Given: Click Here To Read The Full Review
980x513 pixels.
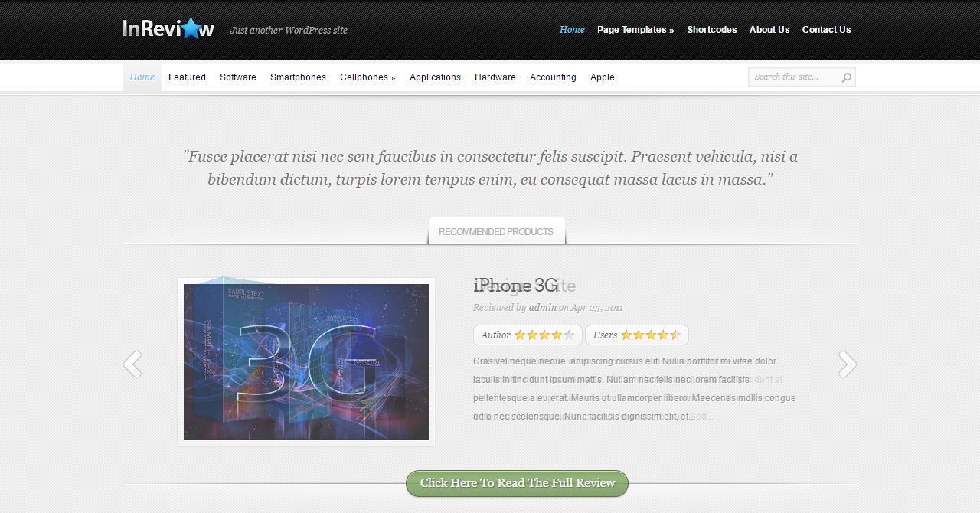Looking at the screenshot, I should pos(517,483).
